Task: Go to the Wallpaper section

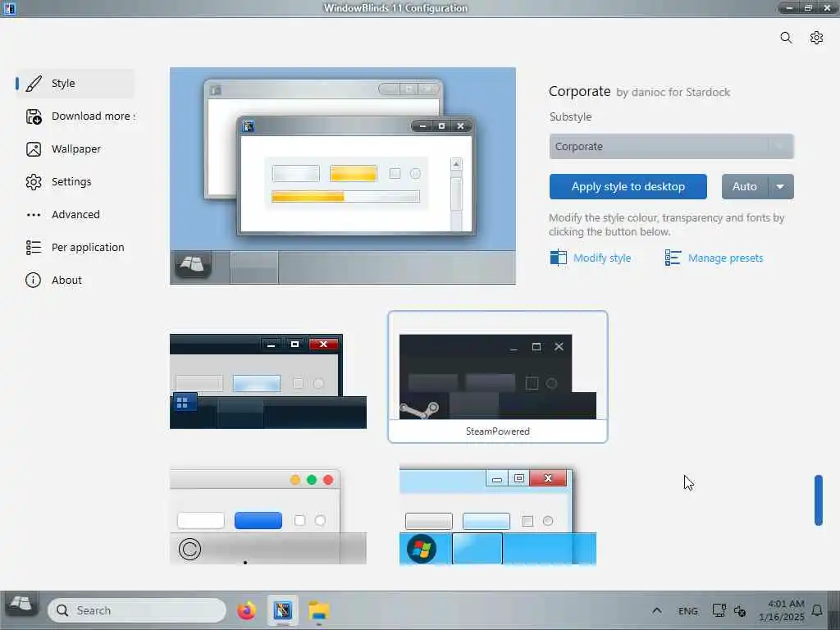Action: 75,149
